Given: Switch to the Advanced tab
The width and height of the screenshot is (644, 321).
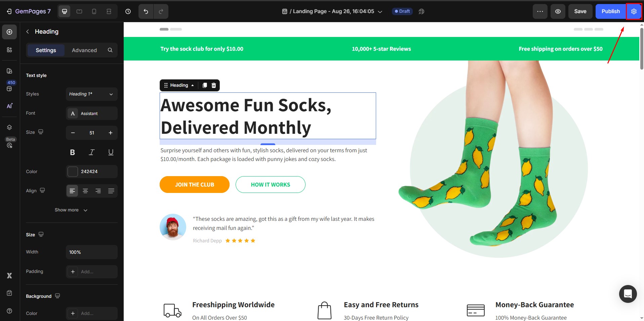Looking at the screenshot, I should pyautogui.click(x=84, y=50).
